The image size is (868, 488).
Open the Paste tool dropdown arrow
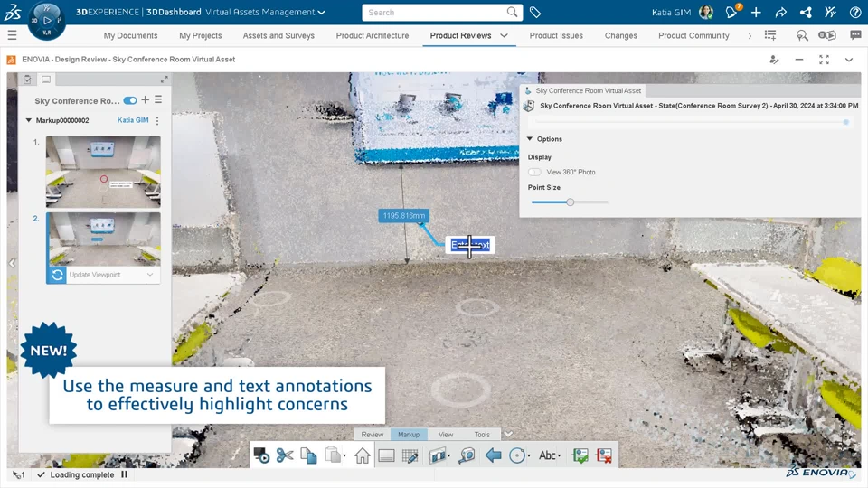[x=344, y=455]
